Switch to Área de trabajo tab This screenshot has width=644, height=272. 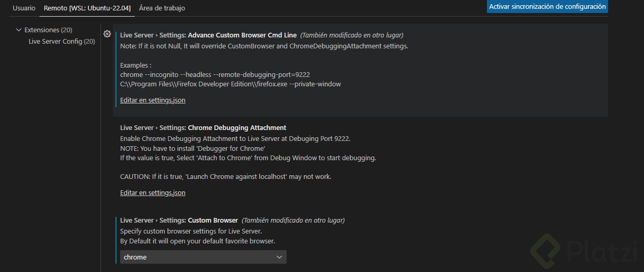[x=162, y=8]
